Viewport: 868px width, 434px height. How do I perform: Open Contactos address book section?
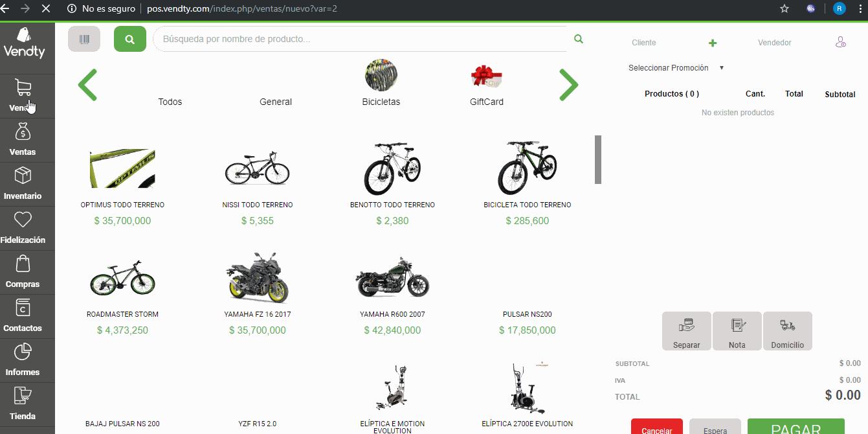[23, 308]
